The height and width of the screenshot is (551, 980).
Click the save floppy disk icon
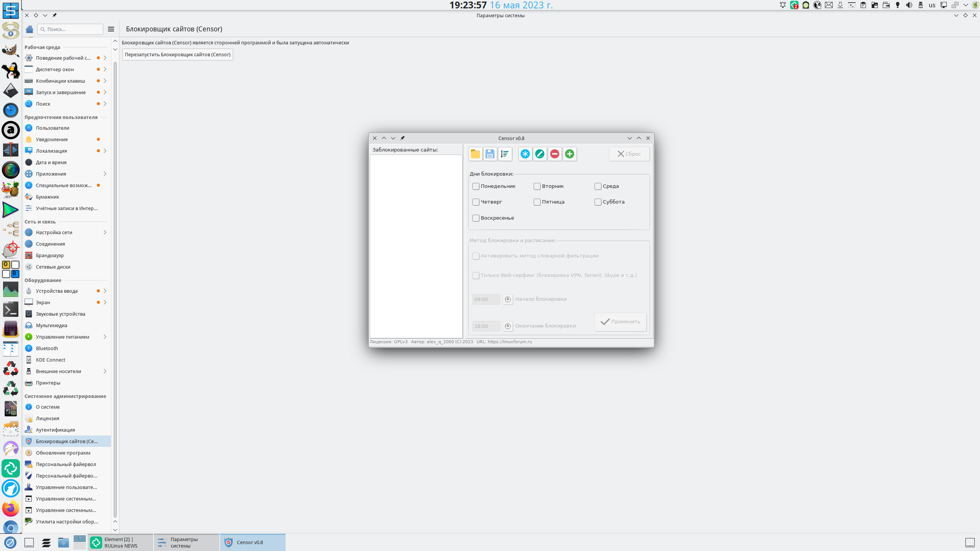(490, 154)
